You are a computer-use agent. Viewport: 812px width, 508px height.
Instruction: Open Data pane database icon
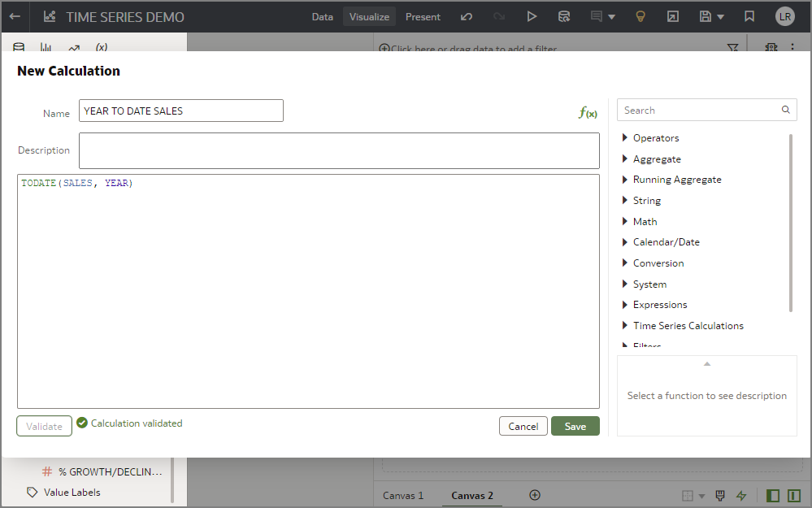pyautogui.click(x=19, y=46)
